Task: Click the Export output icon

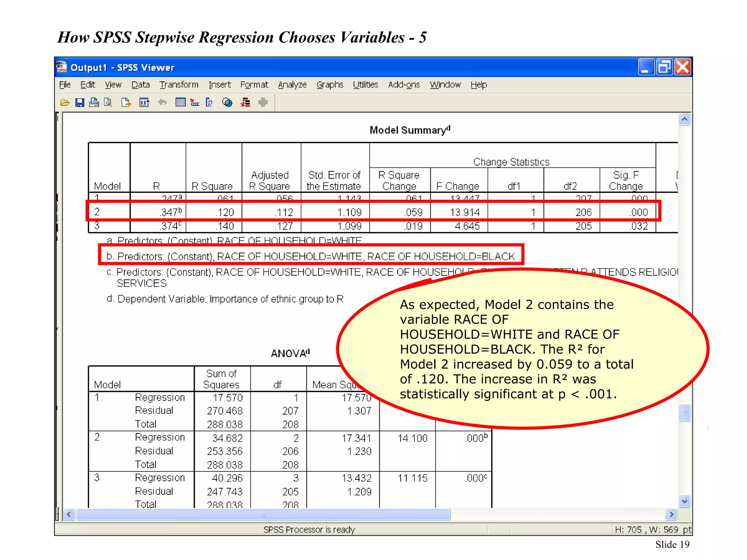Action: 126,102
